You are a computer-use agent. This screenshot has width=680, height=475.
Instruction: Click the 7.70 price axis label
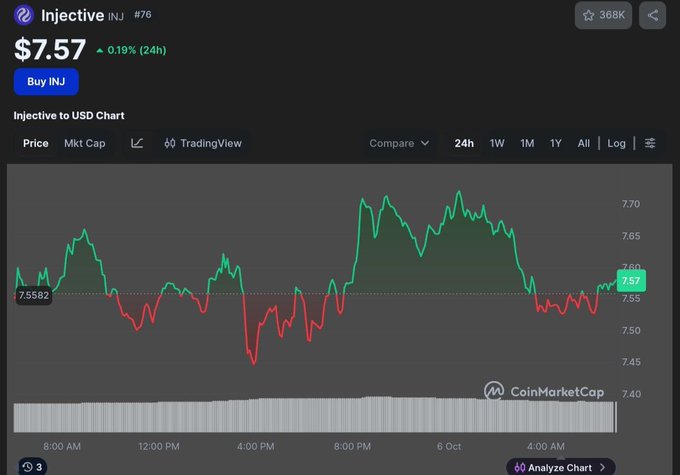click(x=631, y=204)
